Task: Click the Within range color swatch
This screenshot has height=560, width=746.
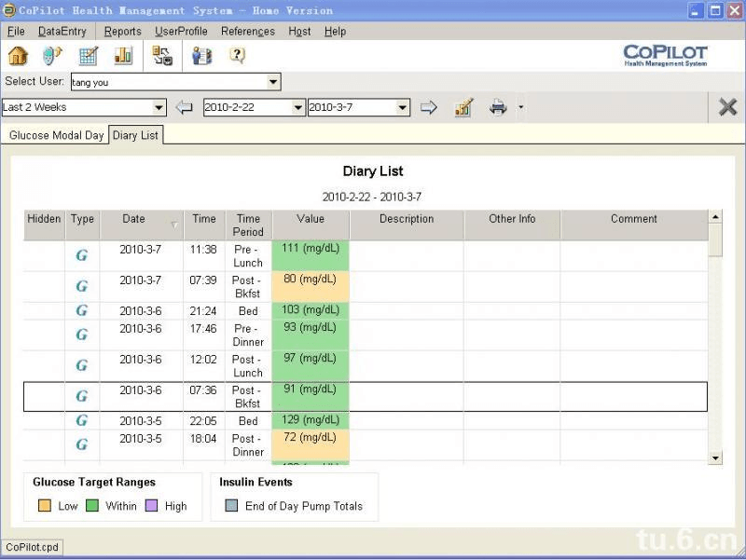Action: (91, 505)
